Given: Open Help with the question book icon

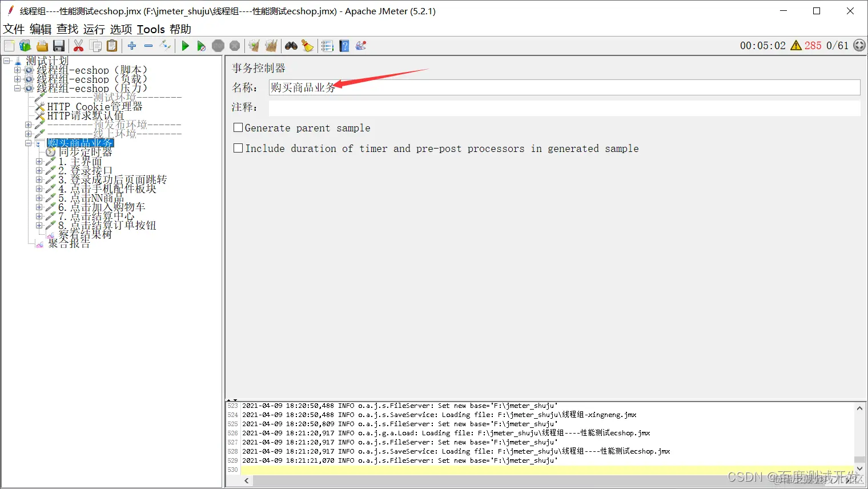Looking at the screenshot, I should pos(344,46).
